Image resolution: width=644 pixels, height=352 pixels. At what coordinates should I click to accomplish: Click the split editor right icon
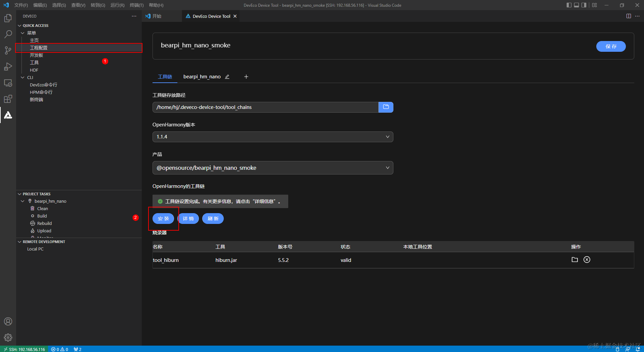pos(629,16)
